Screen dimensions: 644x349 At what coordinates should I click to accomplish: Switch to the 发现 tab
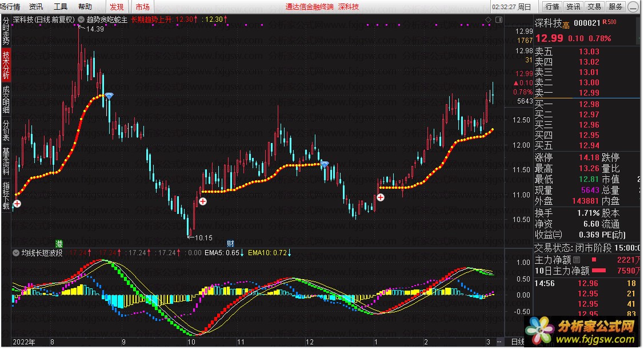117,7
